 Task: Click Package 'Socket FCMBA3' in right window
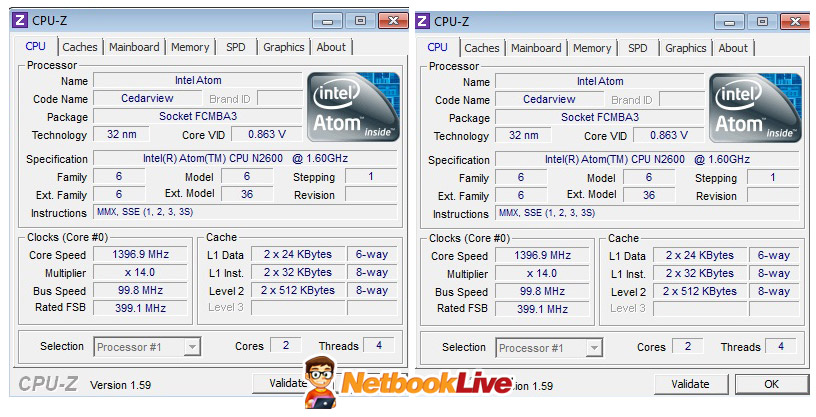coord(600,117)
